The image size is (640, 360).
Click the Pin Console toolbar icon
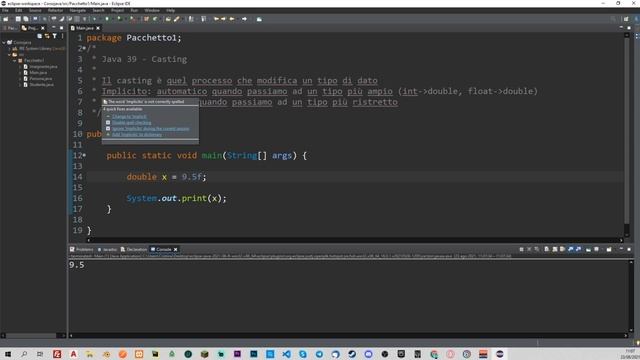click(588, 249)
